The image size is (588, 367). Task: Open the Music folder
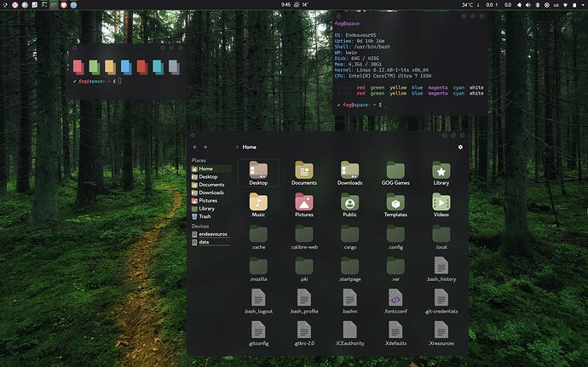(258, 204)
